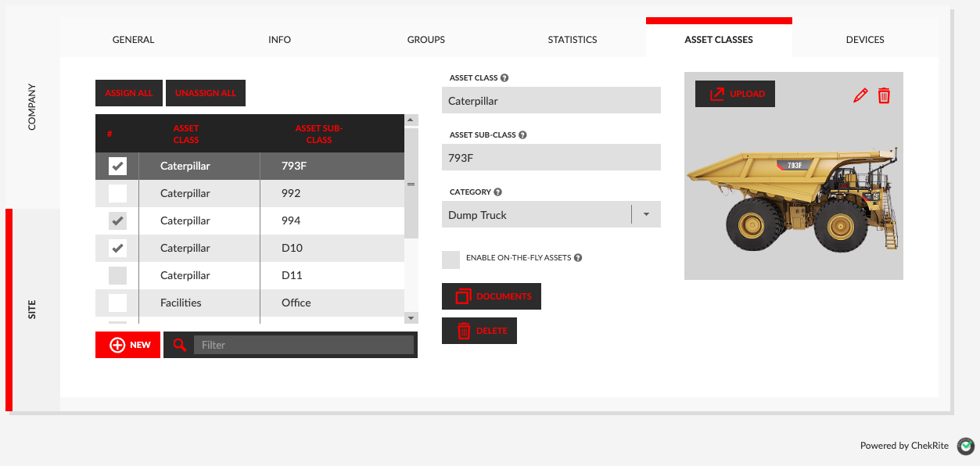Select the 994 sub-class cell

click(x=332, y=220)
